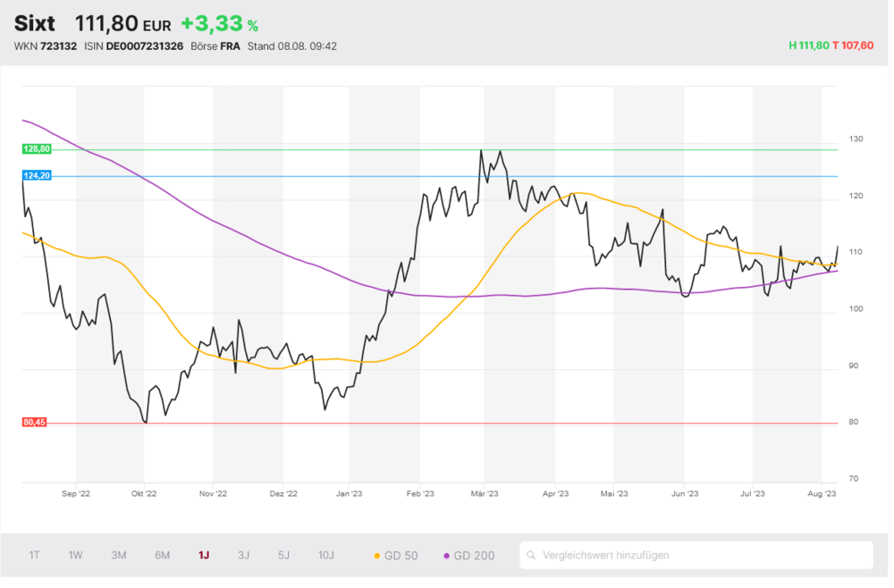Viewport: 894px width, 588px height.
Task: Select the 6M time range
Action: 162,555
